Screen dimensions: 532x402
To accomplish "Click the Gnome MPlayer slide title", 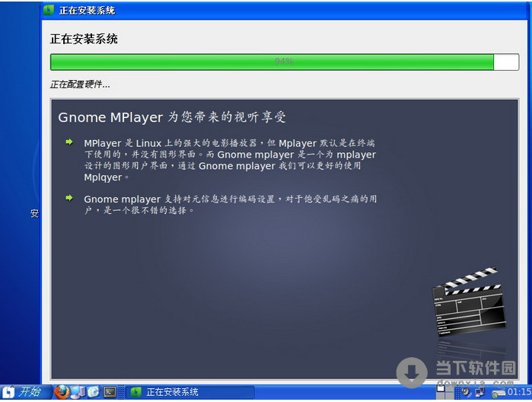I will (172, 117).
